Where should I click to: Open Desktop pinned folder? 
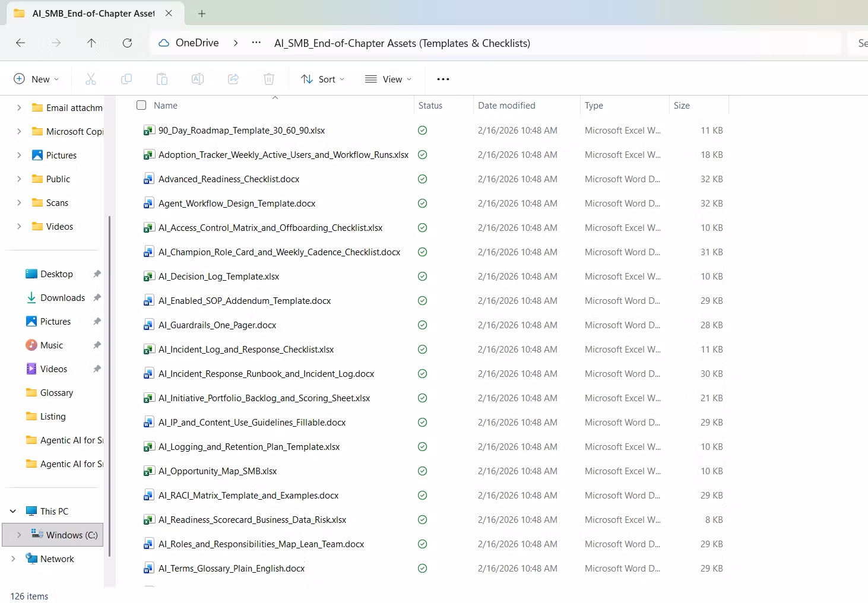pos(56,274)
